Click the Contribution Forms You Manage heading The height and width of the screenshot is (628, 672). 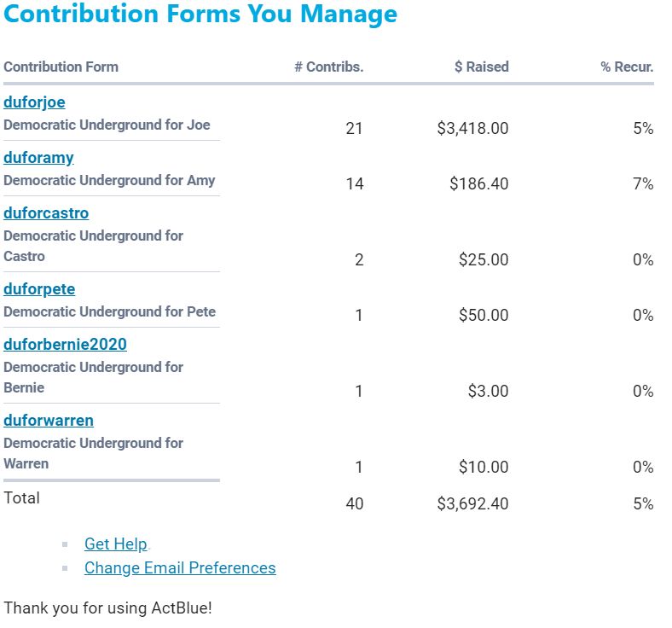click(200, 15)
